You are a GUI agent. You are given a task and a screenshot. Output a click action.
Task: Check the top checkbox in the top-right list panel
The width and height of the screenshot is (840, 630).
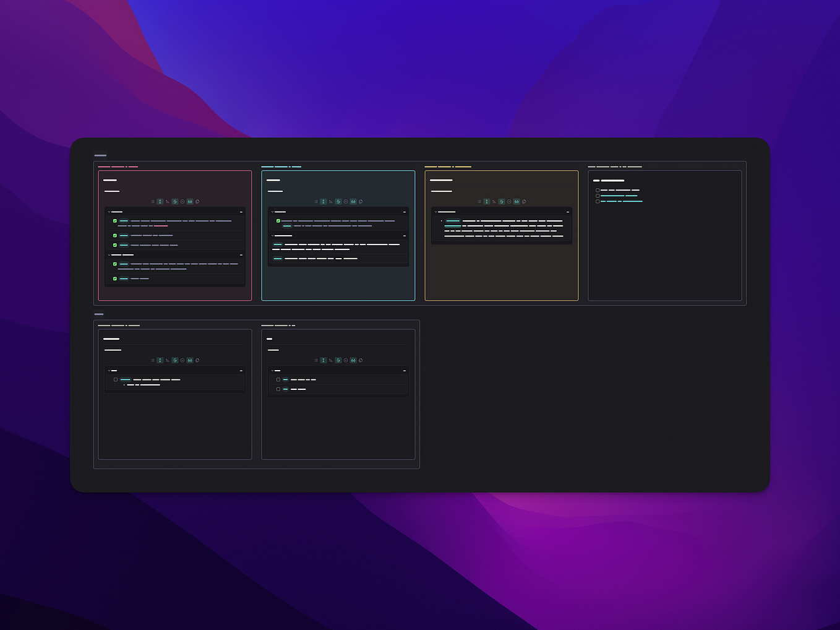[x=597, y=190]
